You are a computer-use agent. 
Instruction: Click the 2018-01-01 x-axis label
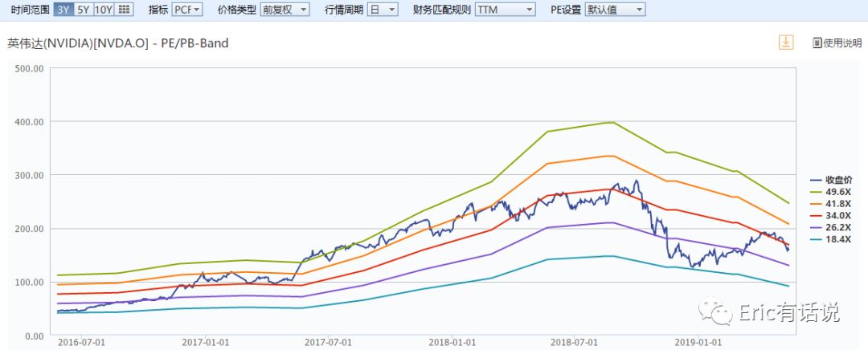click(x=451, y=343)
